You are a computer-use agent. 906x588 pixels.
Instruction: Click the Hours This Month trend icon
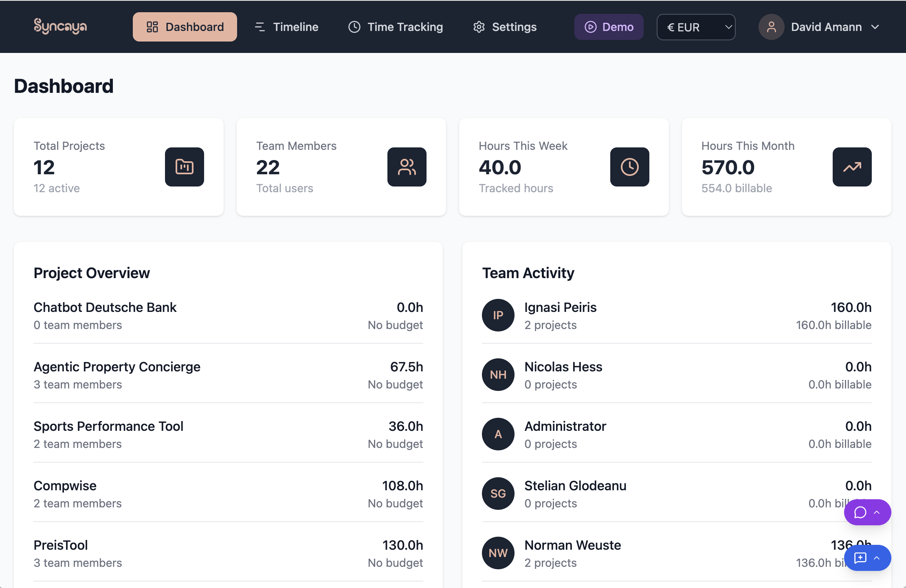pyautogui.click(x=852, y=167)
